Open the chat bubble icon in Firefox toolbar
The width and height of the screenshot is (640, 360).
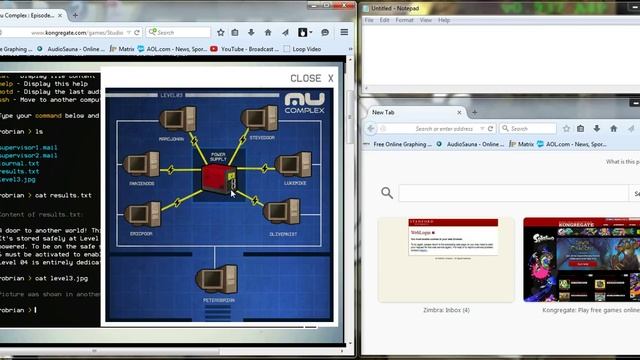[x=325, y=32]
